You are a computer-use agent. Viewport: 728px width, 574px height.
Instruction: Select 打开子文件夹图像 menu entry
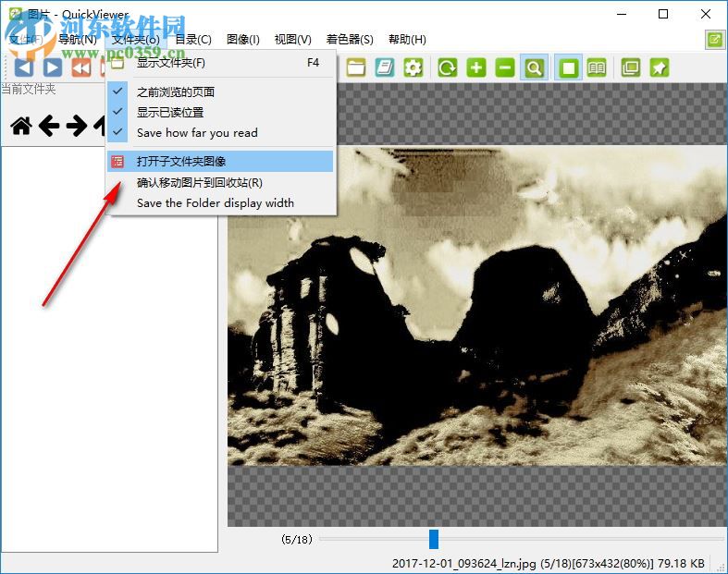[220, 161]
